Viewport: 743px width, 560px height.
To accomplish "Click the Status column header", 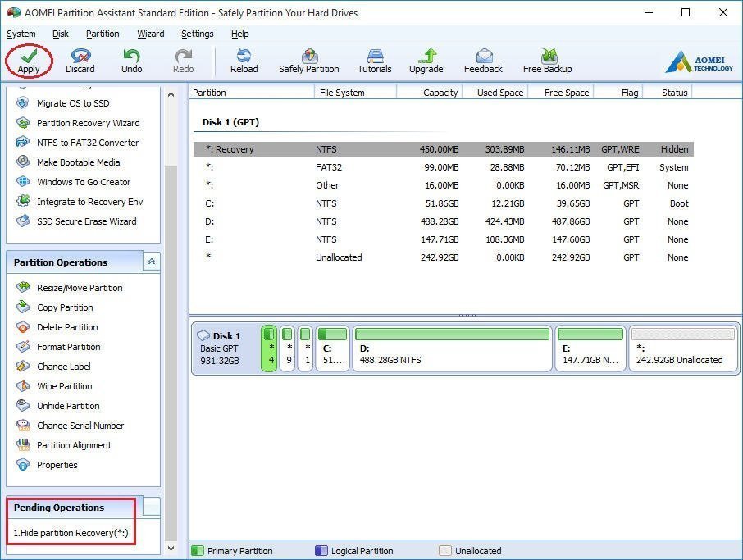I will tap(668, 93).
